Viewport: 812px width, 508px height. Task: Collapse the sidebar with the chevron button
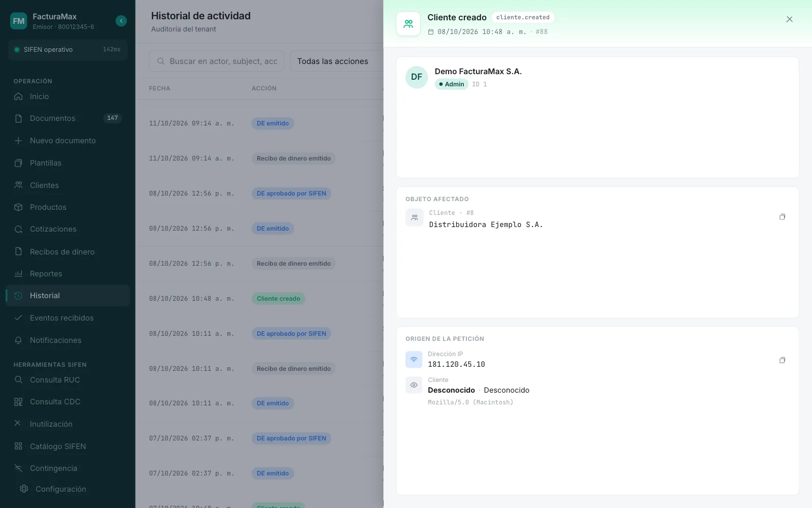(x=121, y=21)
